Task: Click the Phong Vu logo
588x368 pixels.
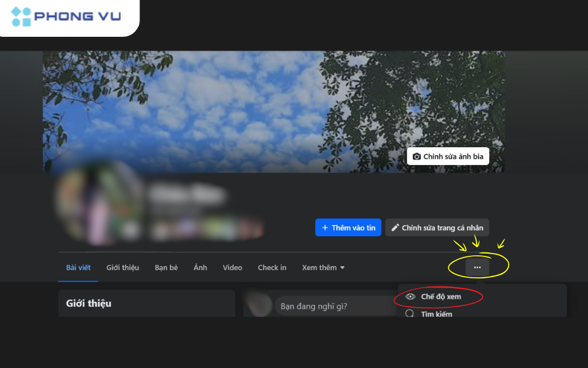Action: click(x=67, y=16)
